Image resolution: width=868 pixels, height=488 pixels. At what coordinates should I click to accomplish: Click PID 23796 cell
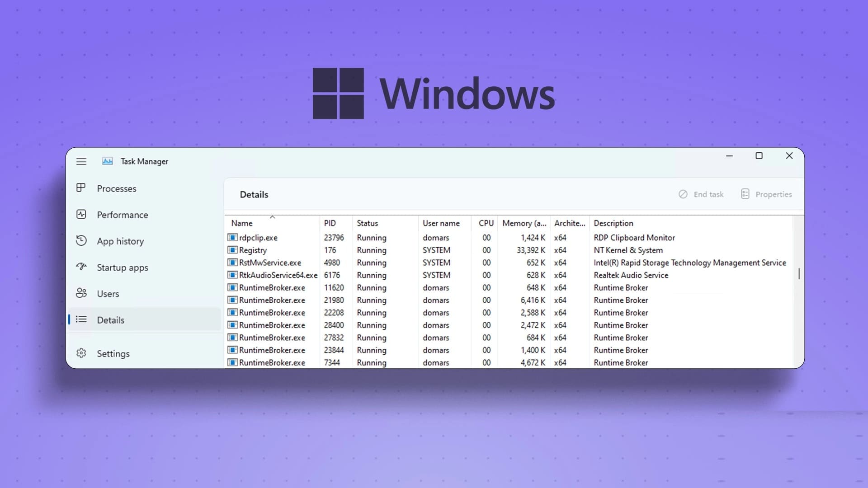coord(334,238)
